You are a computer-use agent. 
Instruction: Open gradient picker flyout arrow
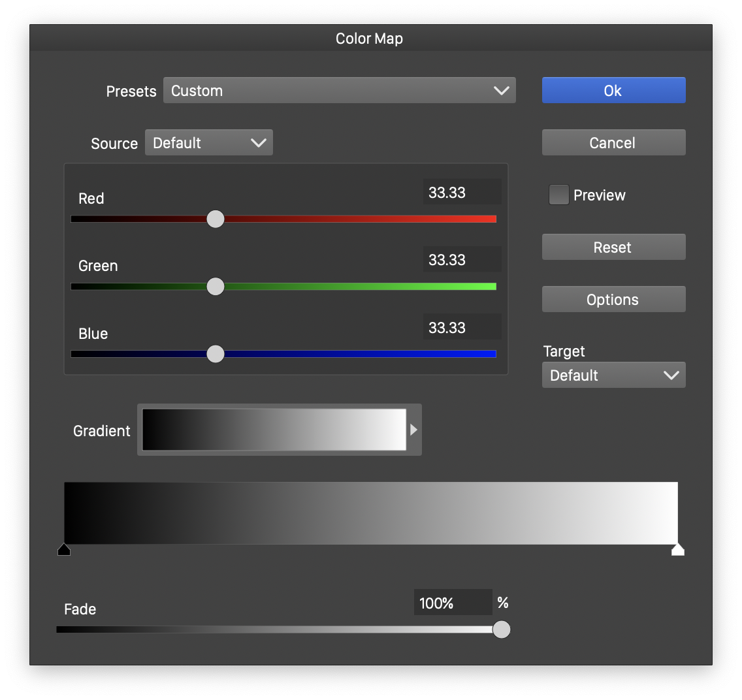tap(413, 430)
